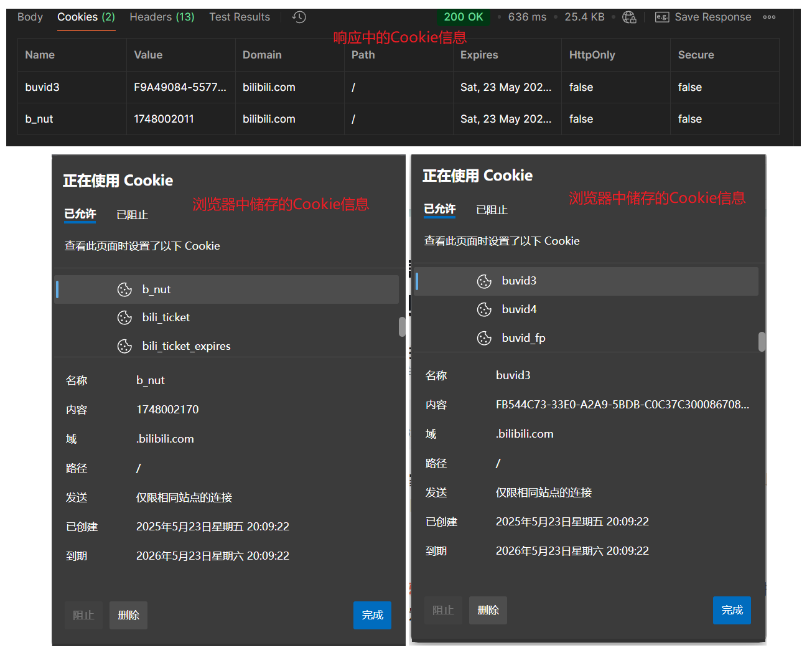Click cookie icon beside buvid_fp

484,338
